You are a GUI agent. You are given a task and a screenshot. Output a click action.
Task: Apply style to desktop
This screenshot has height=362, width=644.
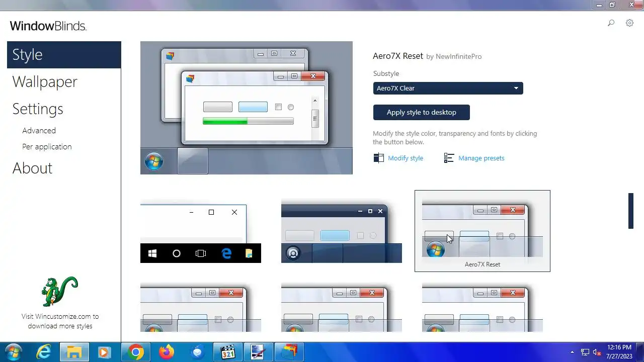422,112
